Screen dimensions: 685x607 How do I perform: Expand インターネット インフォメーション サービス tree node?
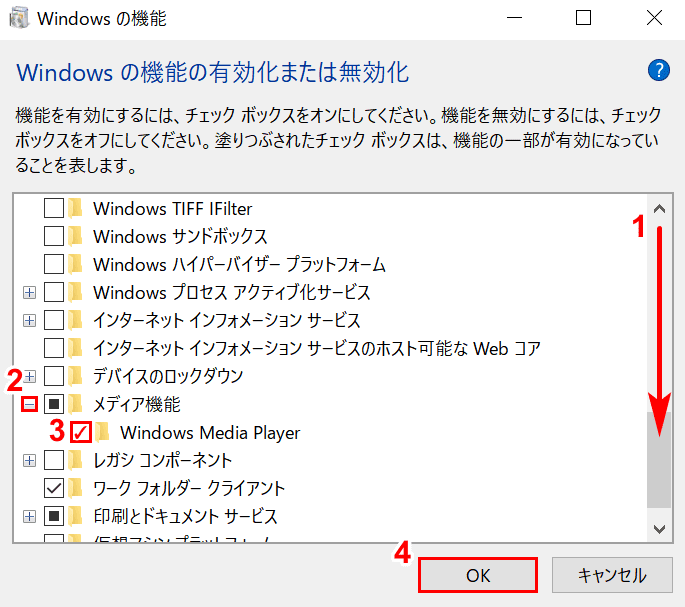click(29, 320)
